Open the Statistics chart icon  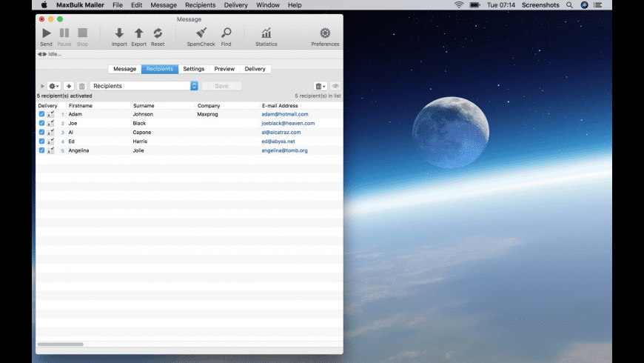(x=266, y=33)
